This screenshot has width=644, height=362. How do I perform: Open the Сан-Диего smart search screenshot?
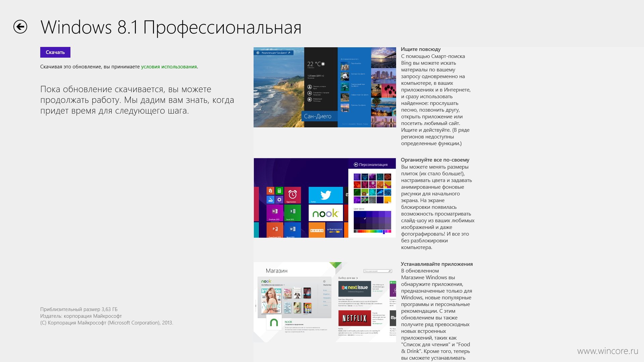pyautogui.click(x=325, y=87)
